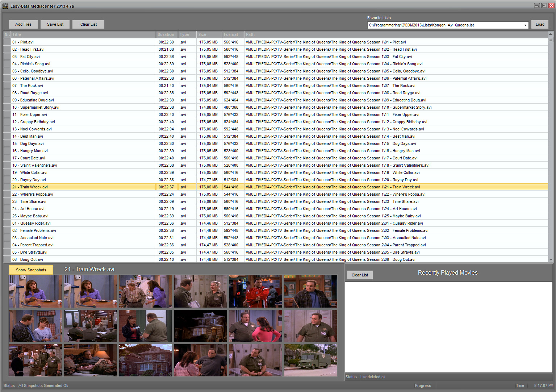Sort by the Format column header
This screenshot has width=556, height=392.
[233, 34]
